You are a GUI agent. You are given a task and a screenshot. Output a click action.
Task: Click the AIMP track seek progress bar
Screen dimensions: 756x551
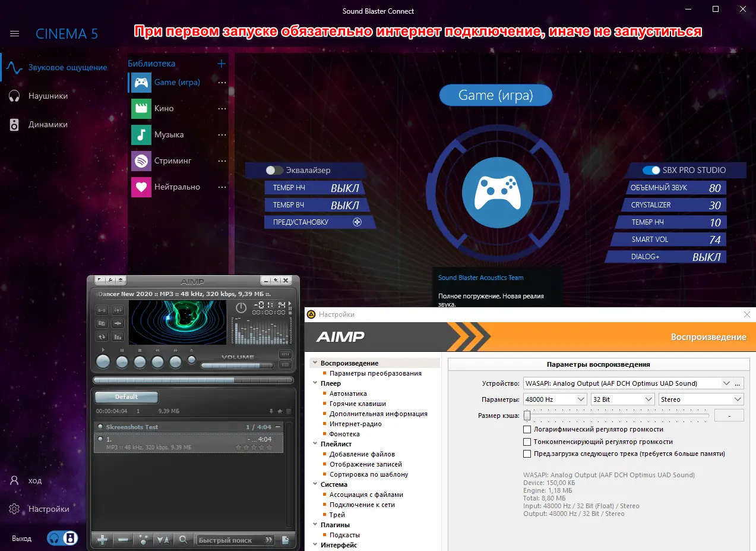194,380
